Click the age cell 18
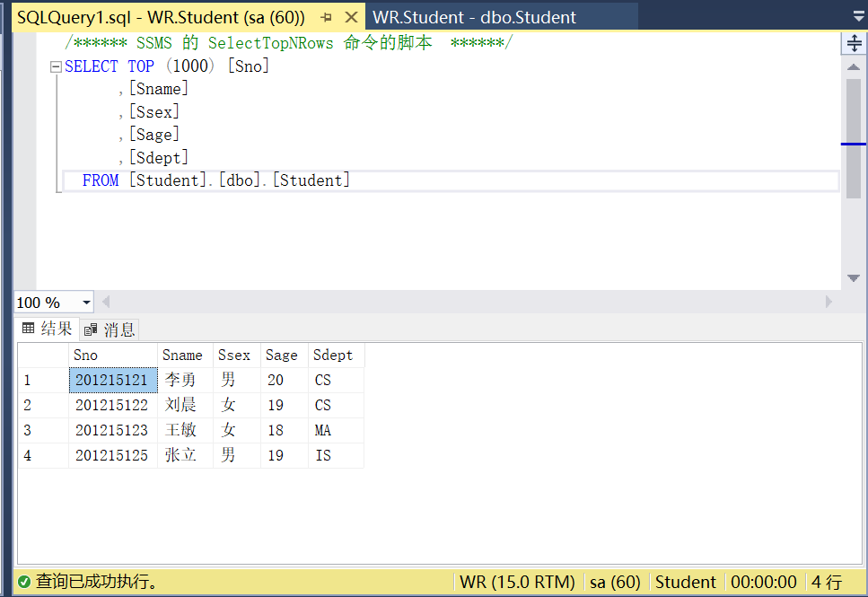 285,430
